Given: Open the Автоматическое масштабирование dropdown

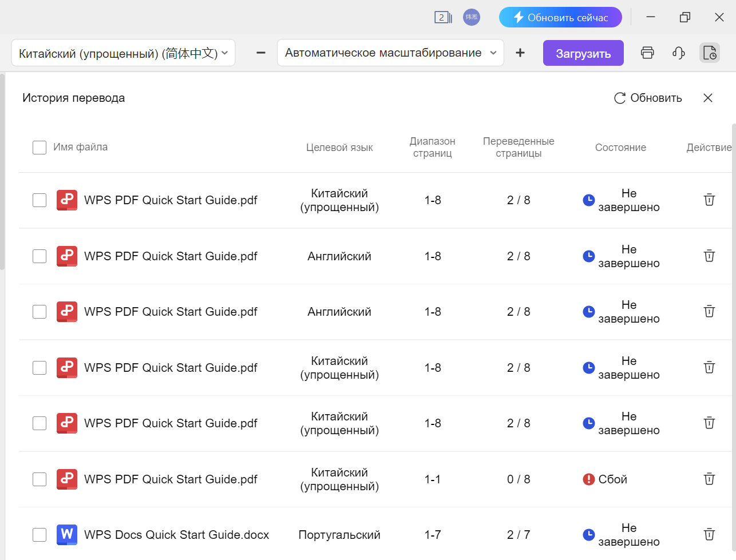Looking at the screenshot, I should (x=390, y=52).
